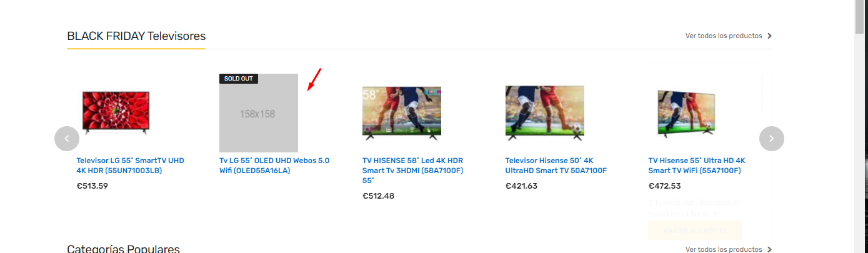Open Televisor LG 55' SmartTV UHD link
This screenshot has width=868, height=253.
131,166
